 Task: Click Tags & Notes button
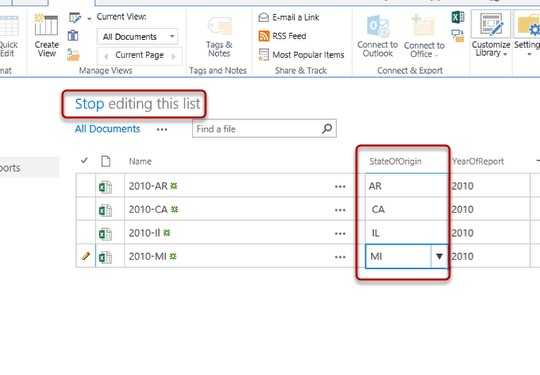219,37
